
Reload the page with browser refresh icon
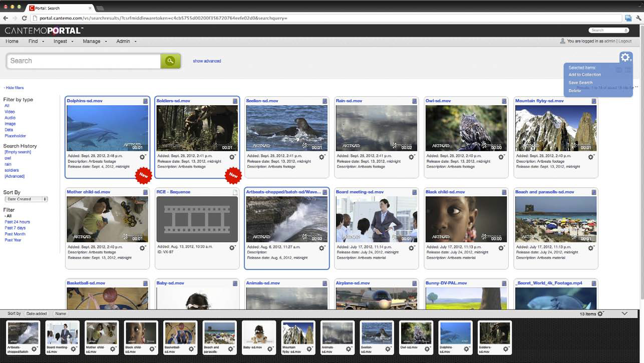(24, 18)
